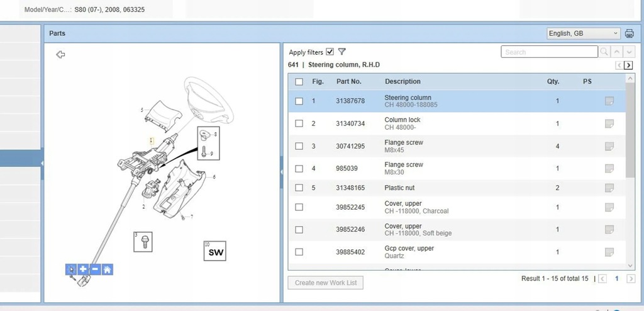The width and height of the screenshot is (644, 311).
Task: Open note icon for Steering column row
Action: click(609, 101)
